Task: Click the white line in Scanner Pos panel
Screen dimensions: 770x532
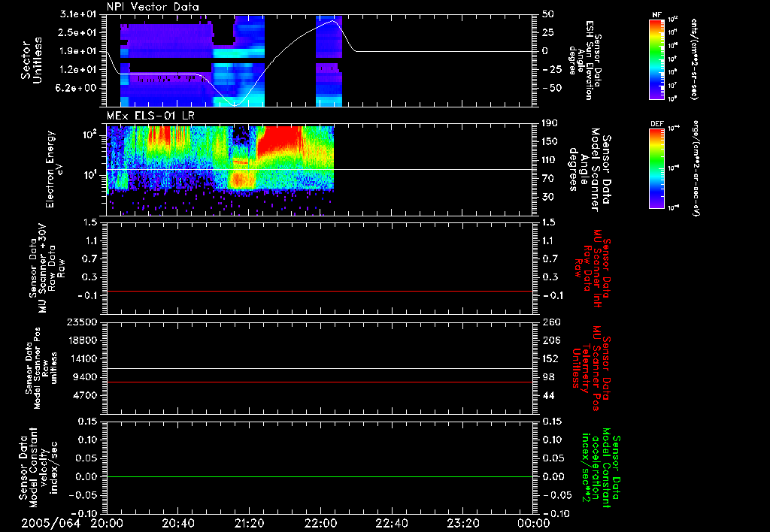Action: pos(320,369)
